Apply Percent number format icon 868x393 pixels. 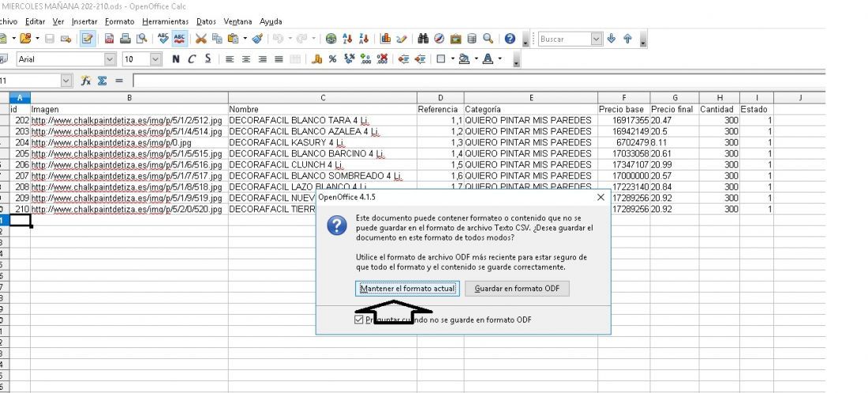point(333,58)
